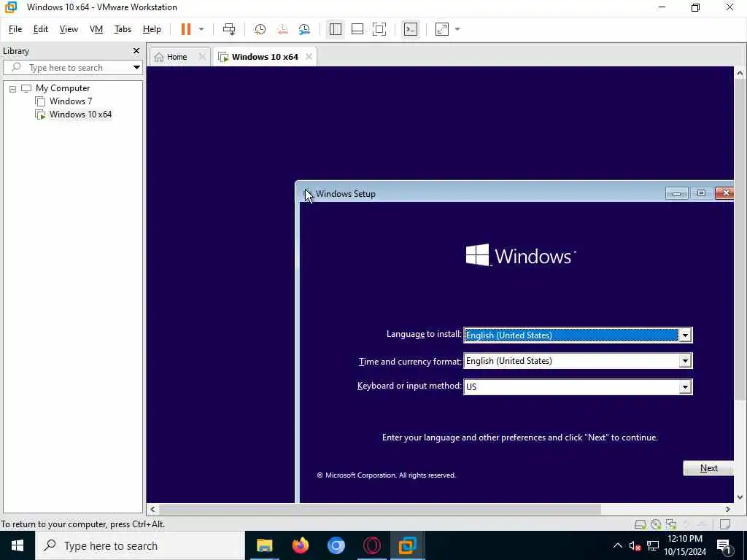The image size is (747, 560).
Task: Click the stretch guest display icon
Action: click(x=441, y=29)
